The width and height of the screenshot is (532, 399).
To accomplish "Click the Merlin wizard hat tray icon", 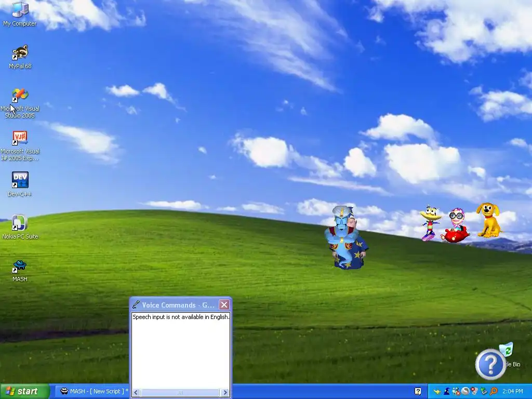I will [447, 392].
